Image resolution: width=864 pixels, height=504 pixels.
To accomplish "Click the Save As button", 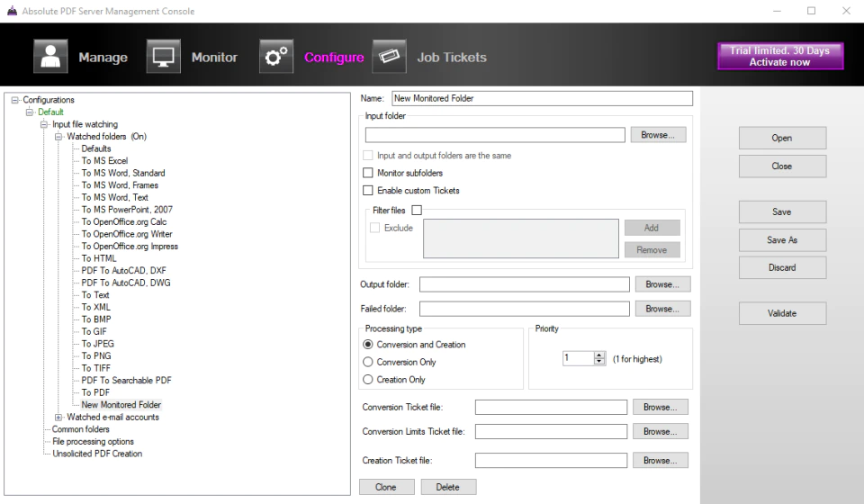I will (782, 240).
